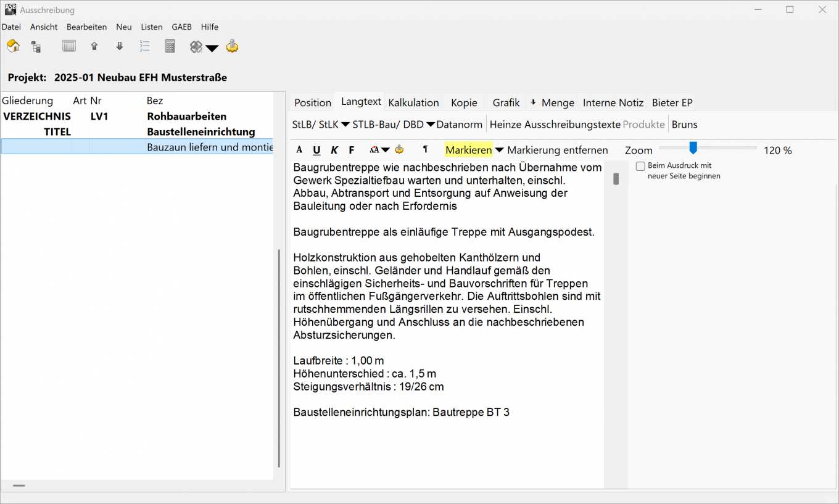
Task: Open the font size dropdown arrow
Action: 386,150
